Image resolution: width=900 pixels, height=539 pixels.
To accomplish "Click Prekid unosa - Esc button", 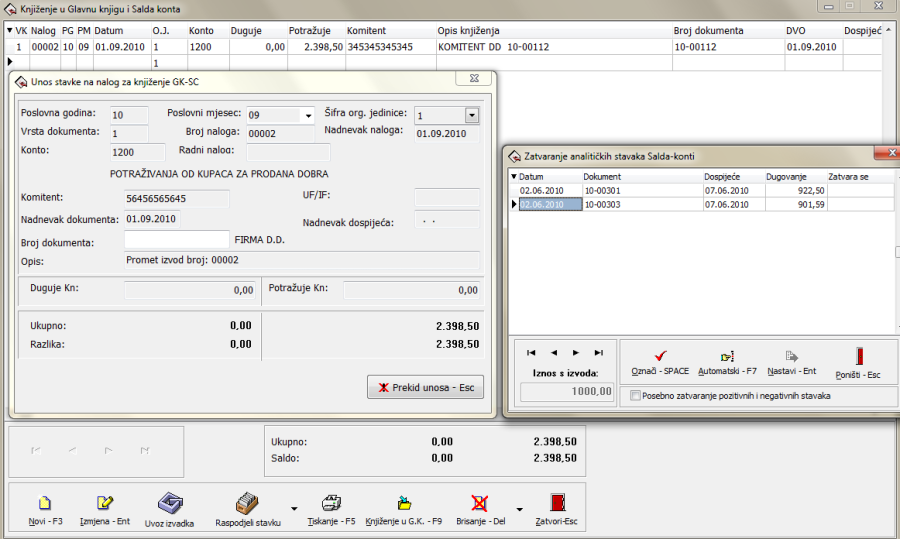I will [425, 387].
